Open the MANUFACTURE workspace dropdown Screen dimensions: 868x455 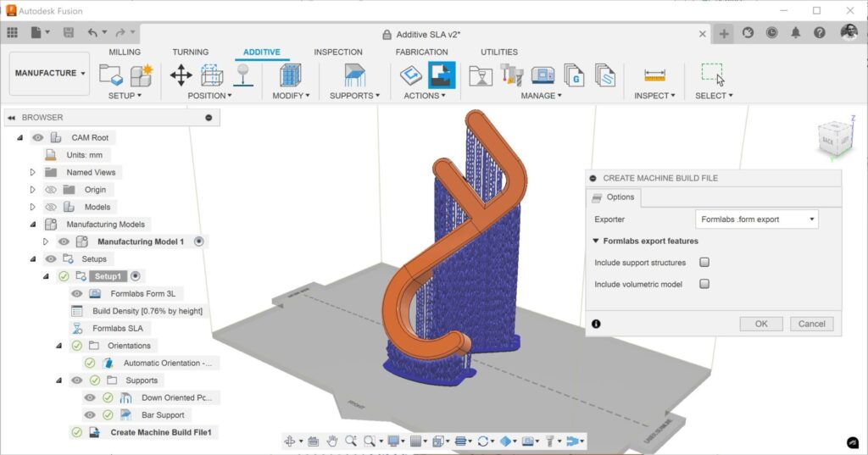[49, 73]
